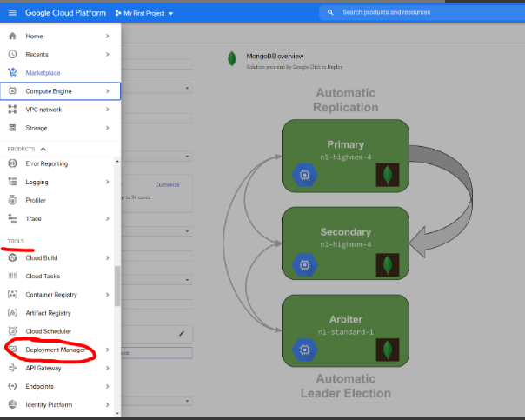Click the sidebar scrollbar thumb

tap(117, 286)
